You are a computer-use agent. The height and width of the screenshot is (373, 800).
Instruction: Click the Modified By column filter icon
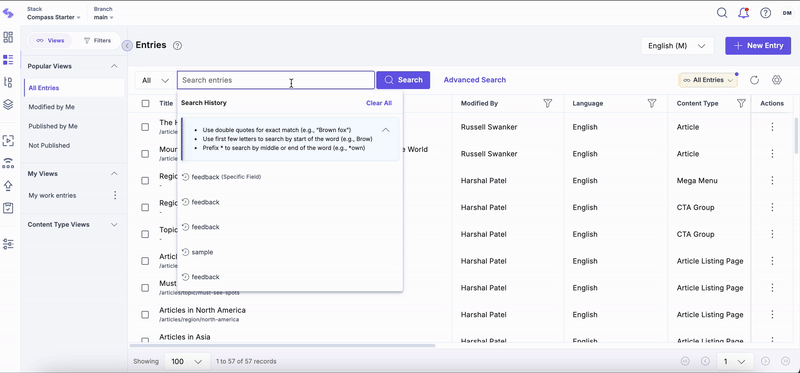click(x=547, y=103)
